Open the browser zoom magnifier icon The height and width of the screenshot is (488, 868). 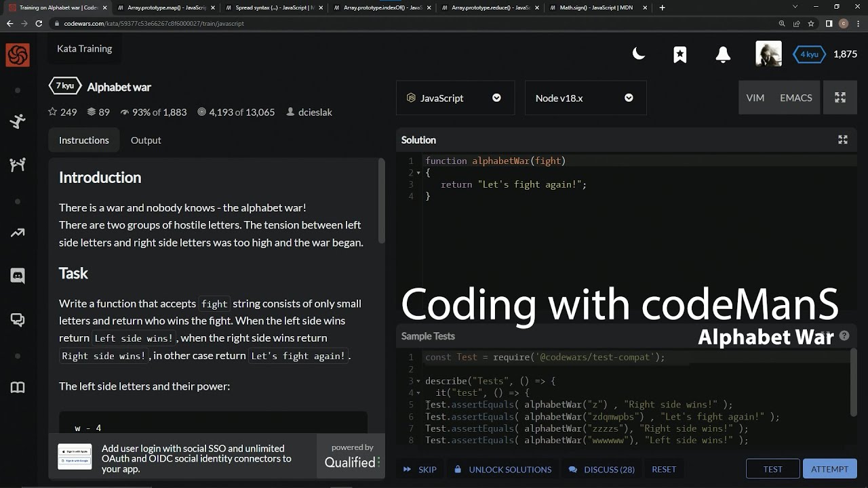[x=782, y=23]
